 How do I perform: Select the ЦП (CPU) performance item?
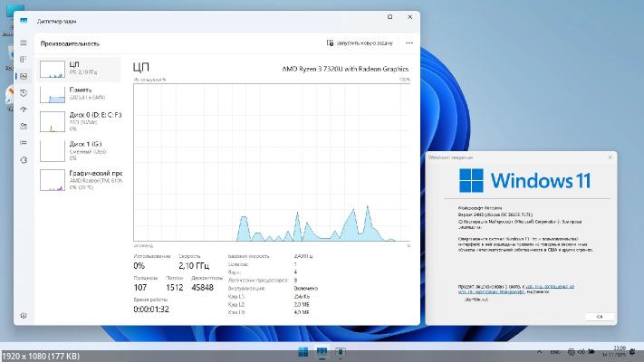[x=80, y=71]
